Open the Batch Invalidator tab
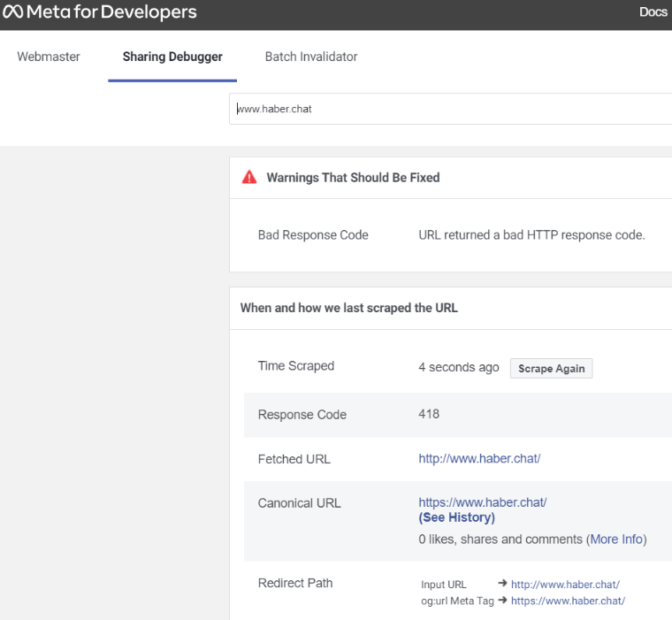 pos(311,57)
